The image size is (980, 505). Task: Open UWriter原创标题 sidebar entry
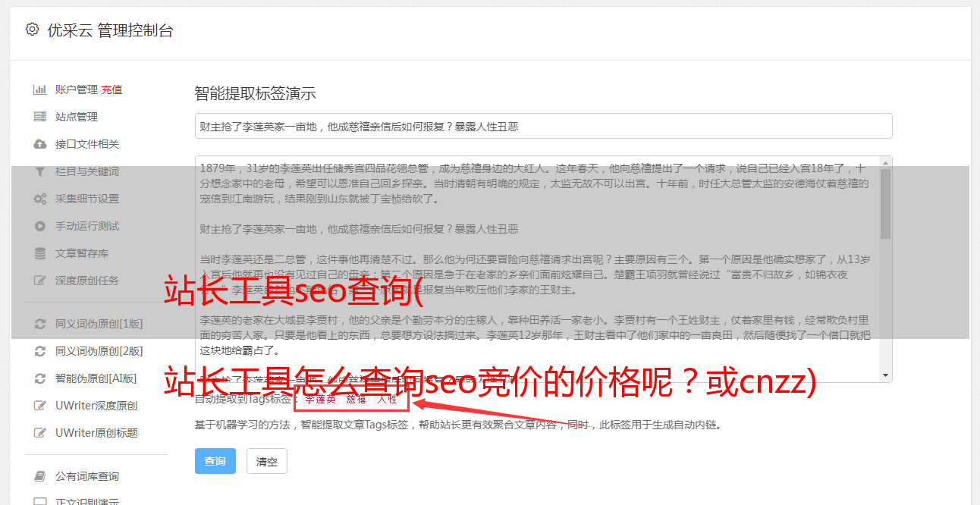point(96,433)
